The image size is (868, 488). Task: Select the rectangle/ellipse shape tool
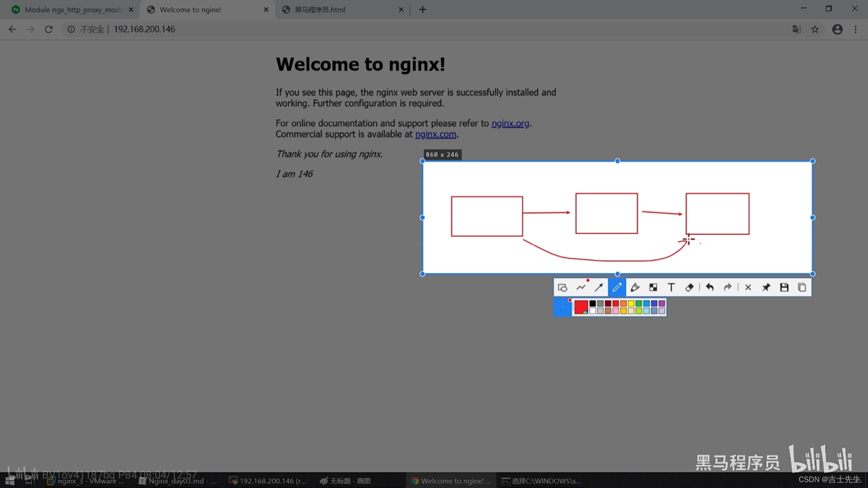coord(562,287)
